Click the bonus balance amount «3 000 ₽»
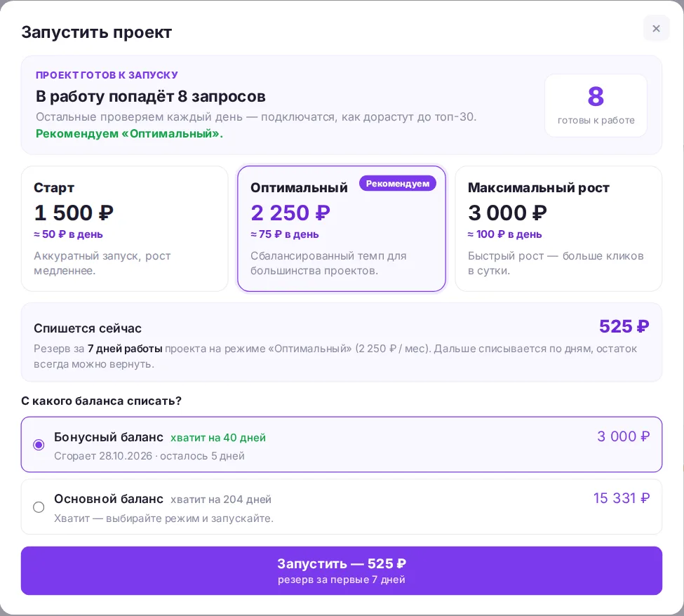684x616 pixels. 624,436
